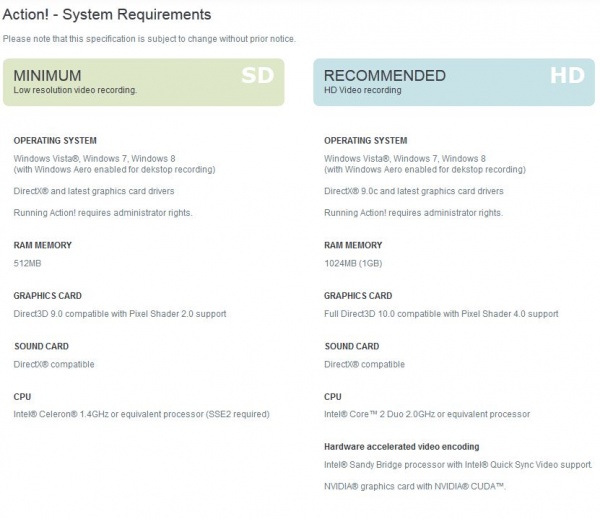
Task: Click the SOUND CARD heading under Recommended
Action: [352, 347]
